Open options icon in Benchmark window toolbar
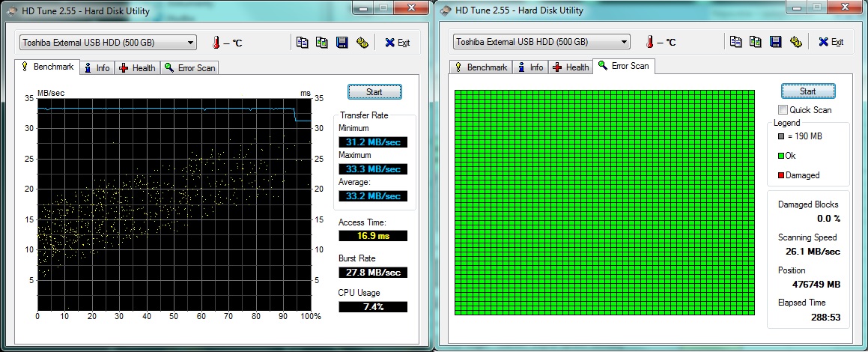The image size is (868, 352). pyautogui.click(x=362, y=43)
